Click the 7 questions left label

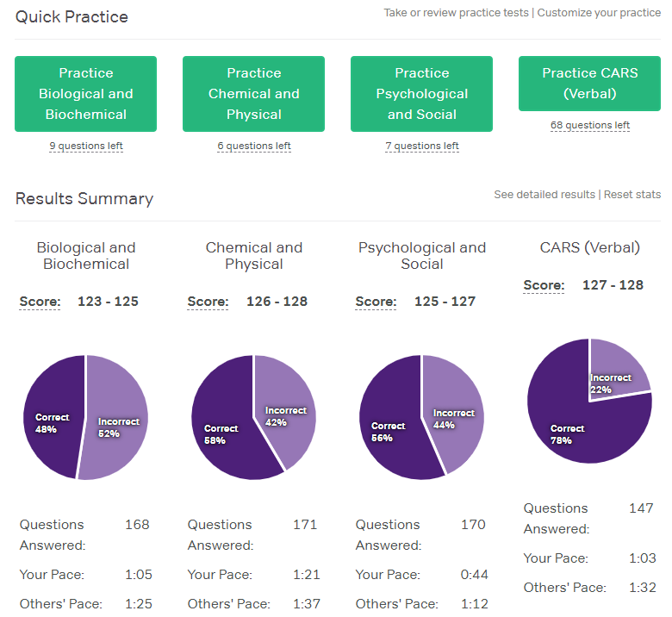[x=422, y=146]
